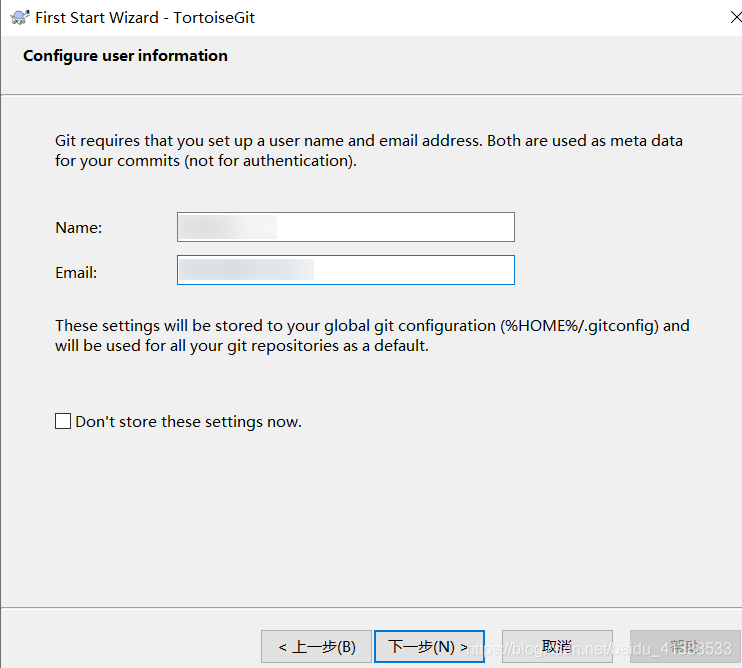Click the "Configure user information" heading

[x=125, y=56]
